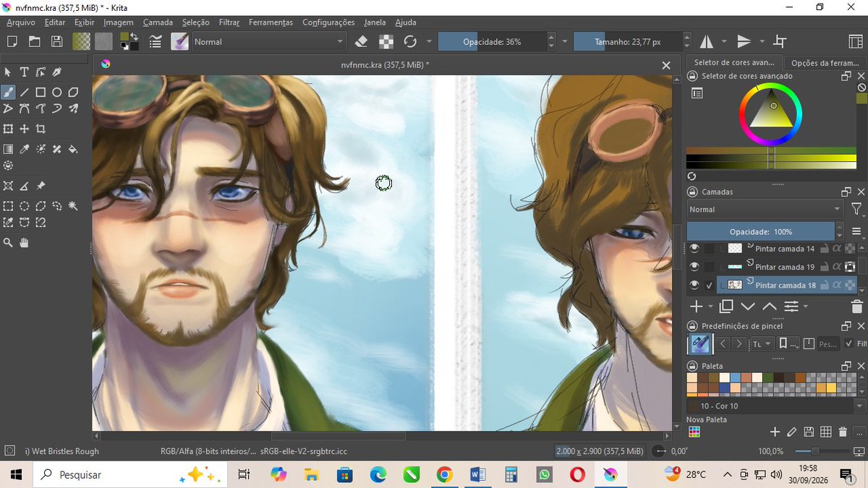
Task: Activate the Zoom magnifier tool
Action: tap(8, 243)
